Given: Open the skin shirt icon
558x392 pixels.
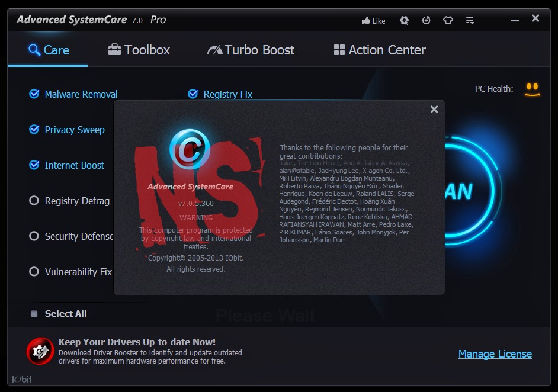Looking at the screenshot, I should [448, 21].
